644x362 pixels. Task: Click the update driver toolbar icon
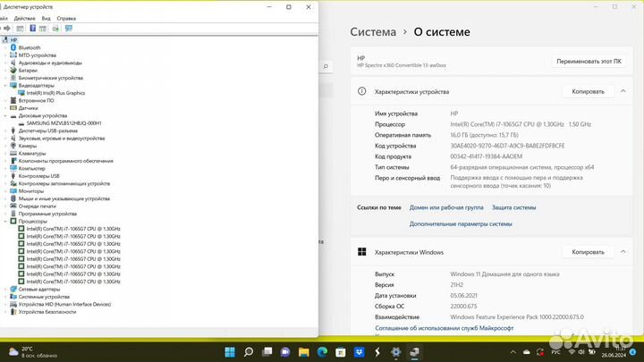point(55,29)
